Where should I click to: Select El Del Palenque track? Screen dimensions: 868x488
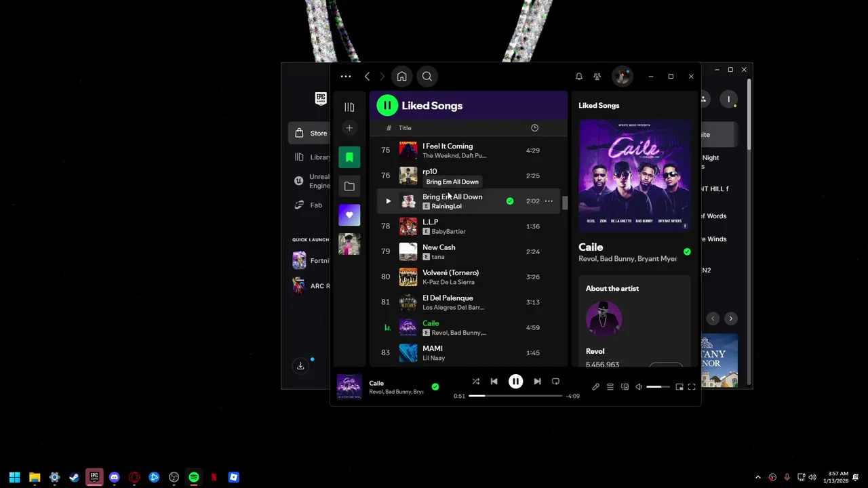click(x=468, y=302)
